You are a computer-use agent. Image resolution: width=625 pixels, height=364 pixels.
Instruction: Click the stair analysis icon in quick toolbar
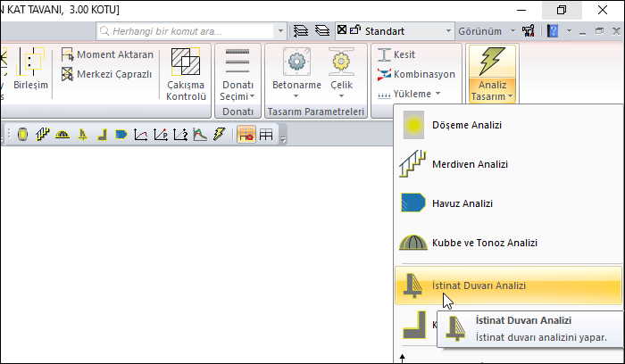(x=43, y=134)
